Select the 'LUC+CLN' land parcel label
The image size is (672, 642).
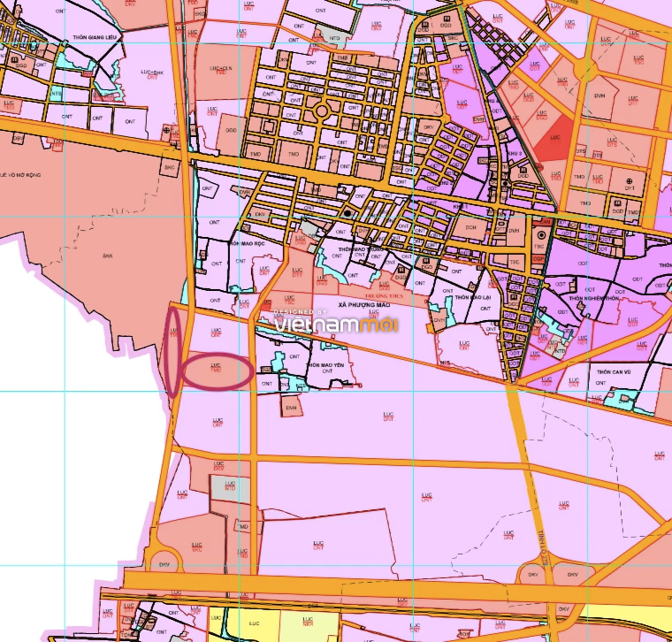tap(221, 68)
